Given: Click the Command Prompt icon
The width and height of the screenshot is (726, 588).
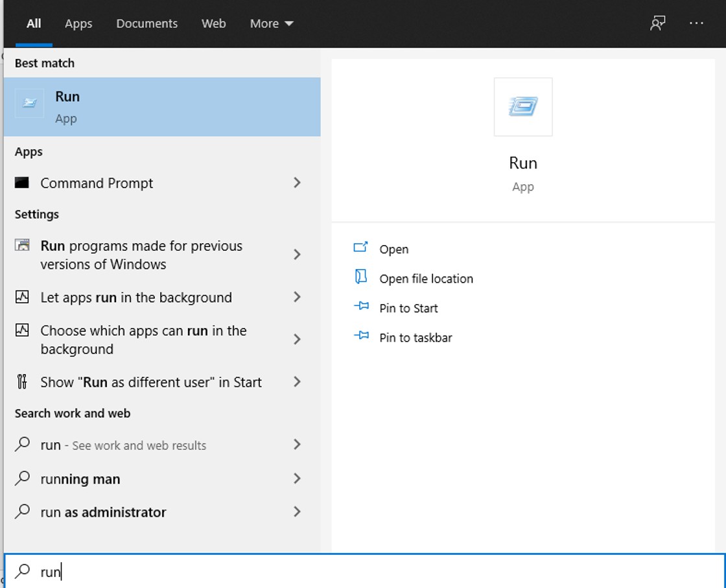Looking at the screenshot, I should [x=22, y=183].
